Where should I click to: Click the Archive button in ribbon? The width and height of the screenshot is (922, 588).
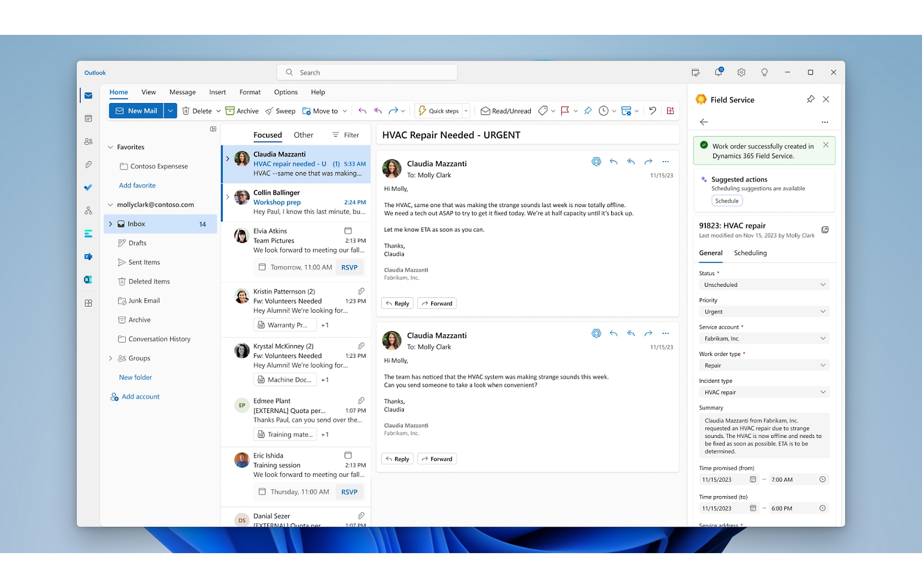[242, 111]
